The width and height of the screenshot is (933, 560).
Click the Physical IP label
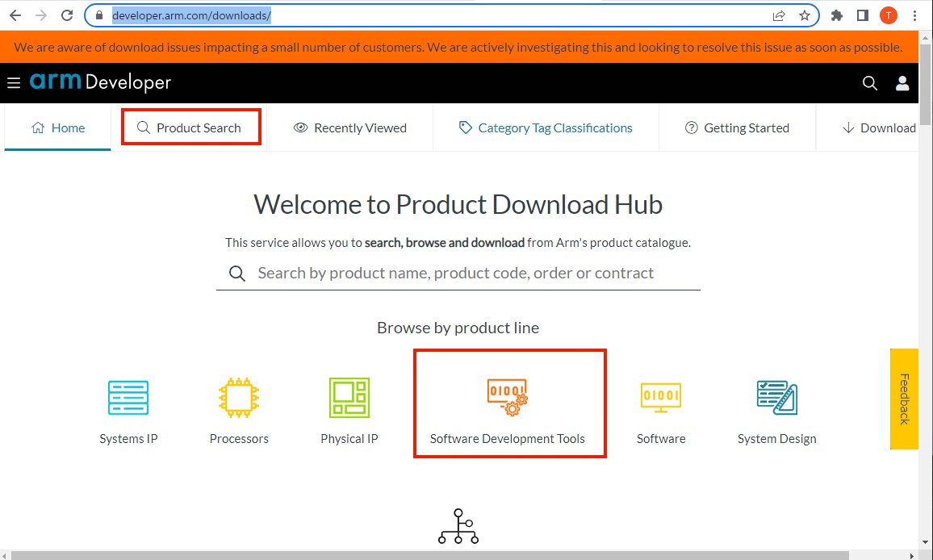pyautogui.click(x=349, y=439)
